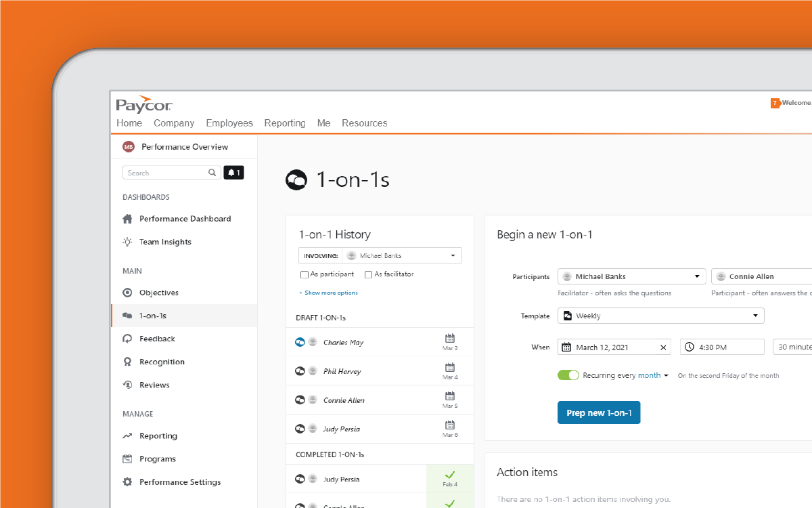Click the clock icon in the time field
Screen dimensions: 812x508
click(690, 347)
